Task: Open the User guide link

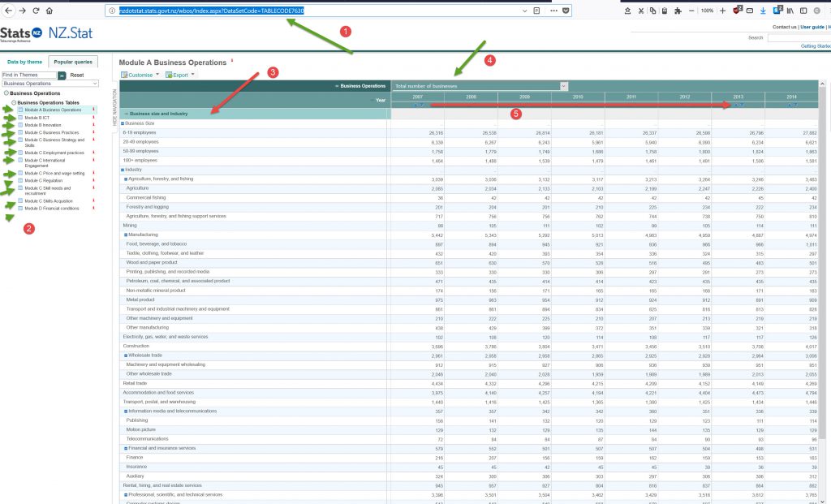Action: (814, 27)
